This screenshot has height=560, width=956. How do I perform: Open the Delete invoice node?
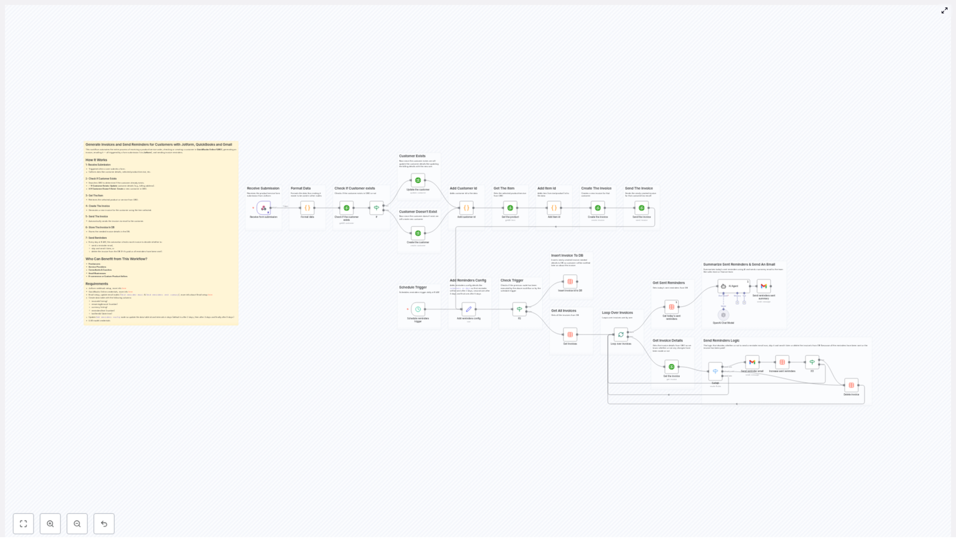pos(851,385)
